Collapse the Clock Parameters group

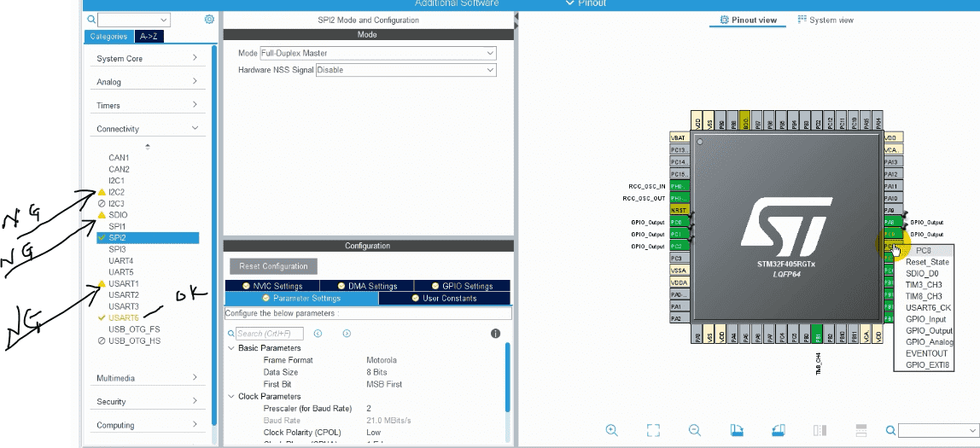tap(231, 397)
